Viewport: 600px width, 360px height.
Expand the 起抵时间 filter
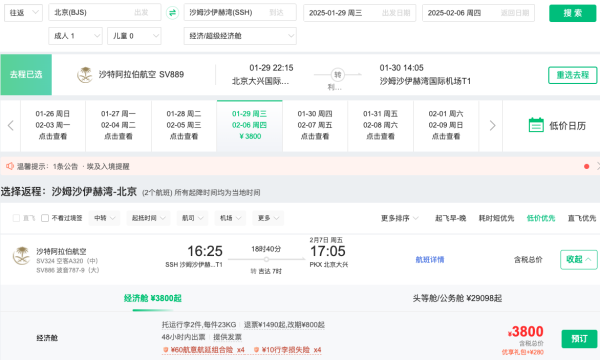[148, 218]
